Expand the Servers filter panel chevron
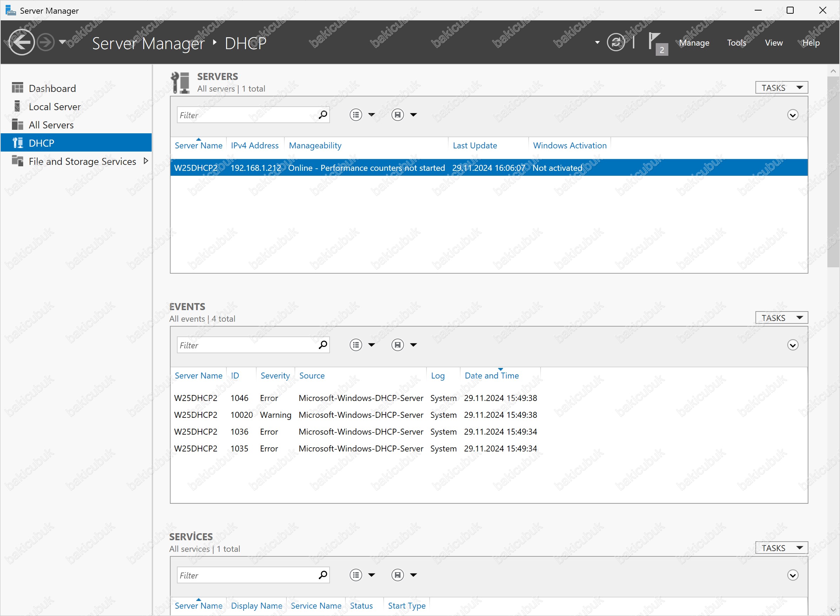This screenshot has height=616, width=840. click(793, 115)
